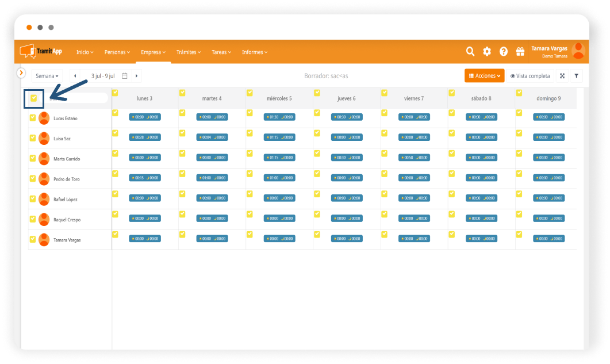Click the Vista completa button

tap(530, 76)
